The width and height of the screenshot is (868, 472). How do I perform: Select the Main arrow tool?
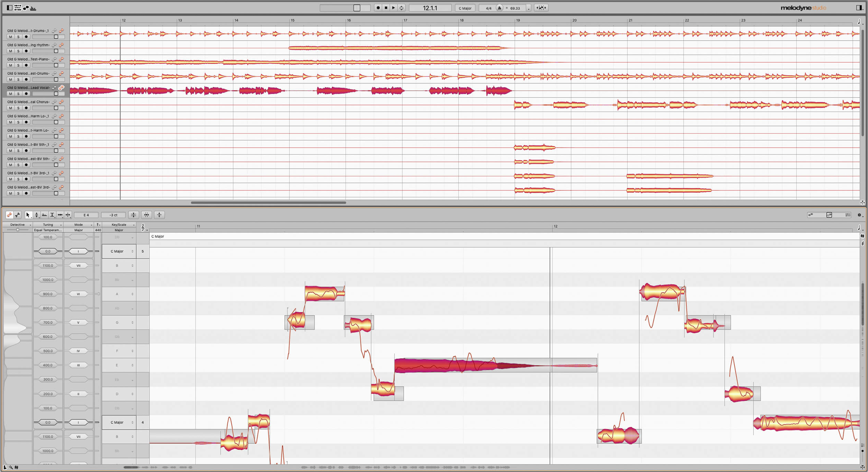[28, 215]
